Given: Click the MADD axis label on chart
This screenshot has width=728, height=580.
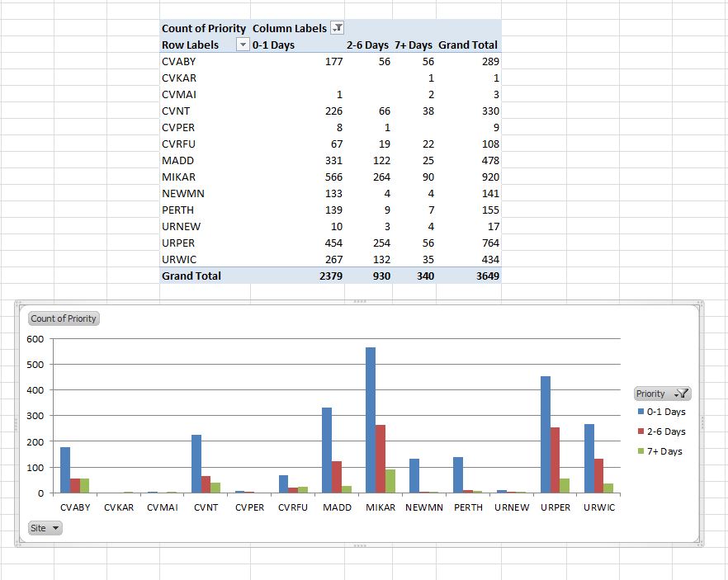Looking at the screenshot, I should [x=337, y=507].
